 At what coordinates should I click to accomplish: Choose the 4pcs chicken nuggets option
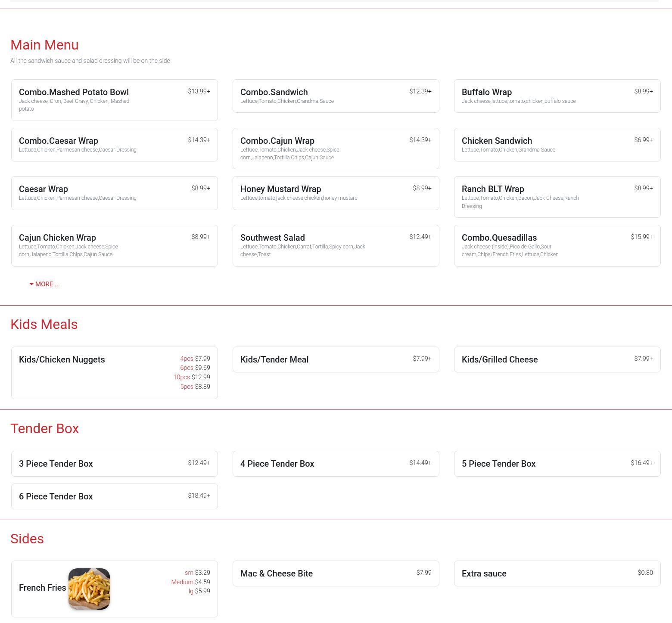click(195, 359)
